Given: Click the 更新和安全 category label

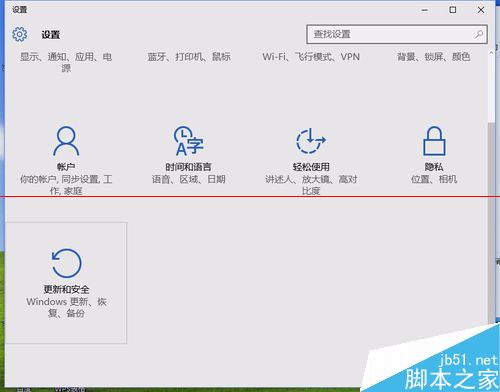Looking at the screenshot, I should tap(66, 289).
